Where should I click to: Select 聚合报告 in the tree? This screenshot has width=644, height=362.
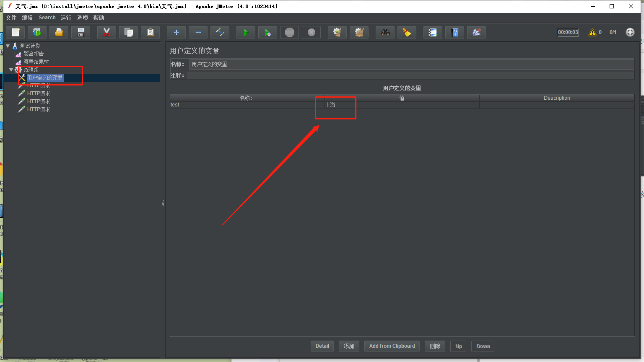coord(34,54)
